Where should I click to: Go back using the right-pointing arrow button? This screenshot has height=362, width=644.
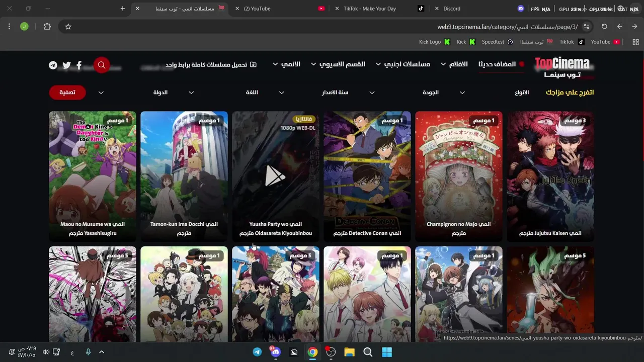point(634,27)
